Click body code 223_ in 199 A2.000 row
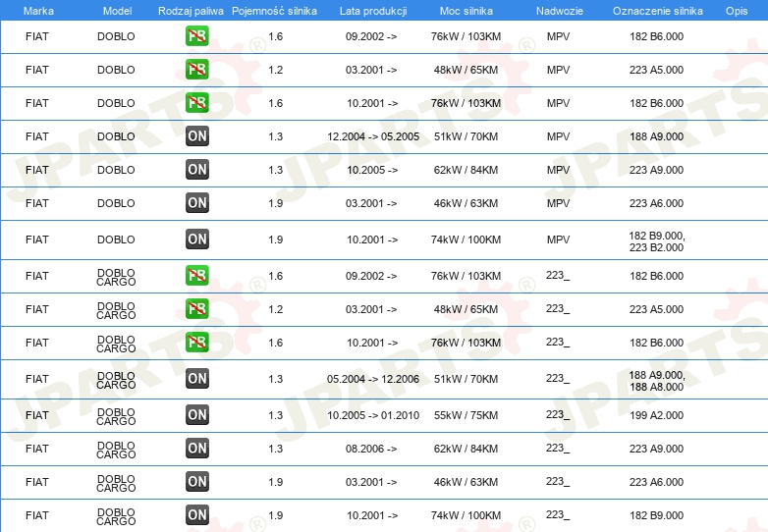The height and width of the screenshot is (532, 768). point(558,415)
